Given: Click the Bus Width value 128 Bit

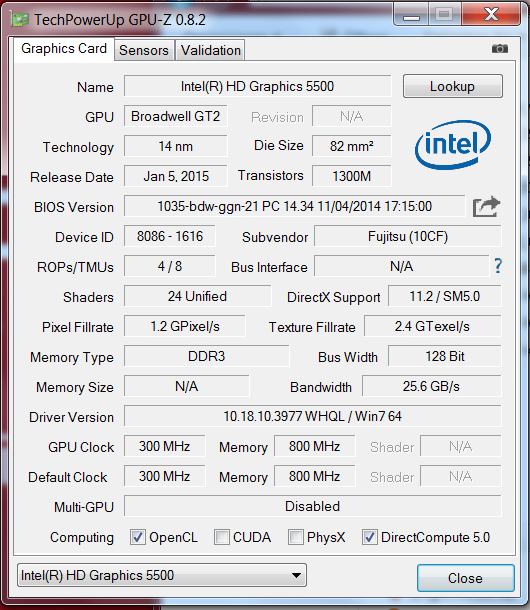Looking at the screenshot, I should pyautogui.click(x=445, y=356).
